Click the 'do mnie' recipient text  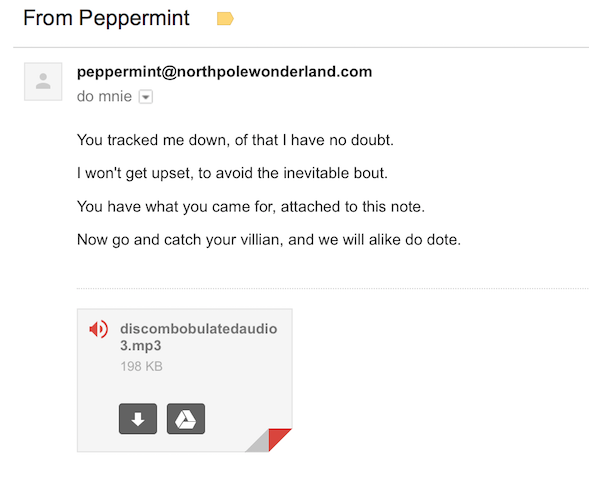tap(104, 97)
